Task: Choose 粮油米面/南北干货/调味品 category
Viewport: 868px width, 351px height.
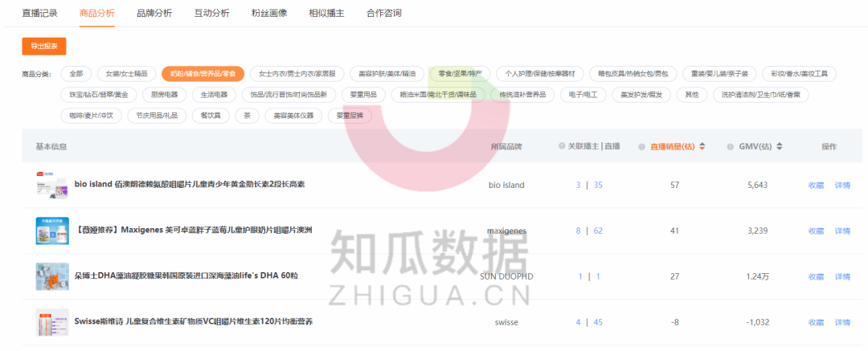Action: pos(438,95)
